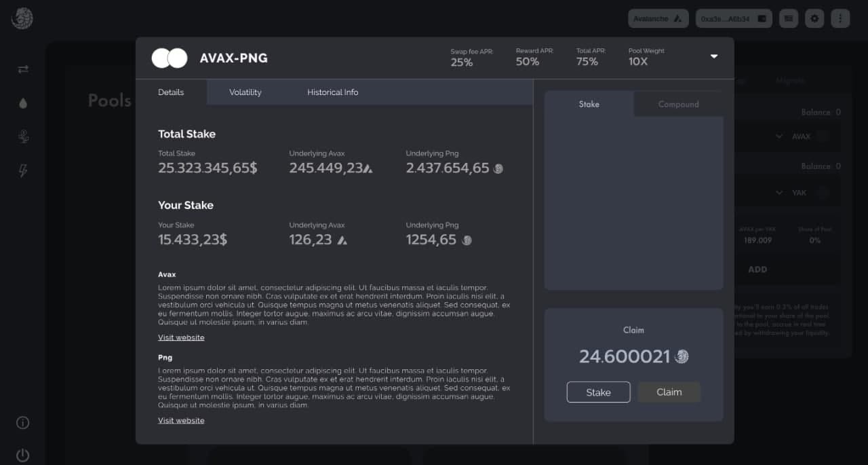The height and width of the screenshot is (465, 868).
Task: Click Pool Weight 10X value
Action: tap(638, 62)
